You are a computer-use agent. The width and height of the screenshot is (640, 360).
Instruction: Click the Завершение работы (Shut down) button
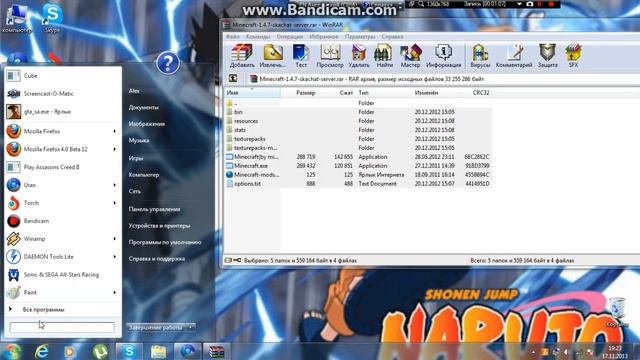pyautogui.click(x=157, y=327)
